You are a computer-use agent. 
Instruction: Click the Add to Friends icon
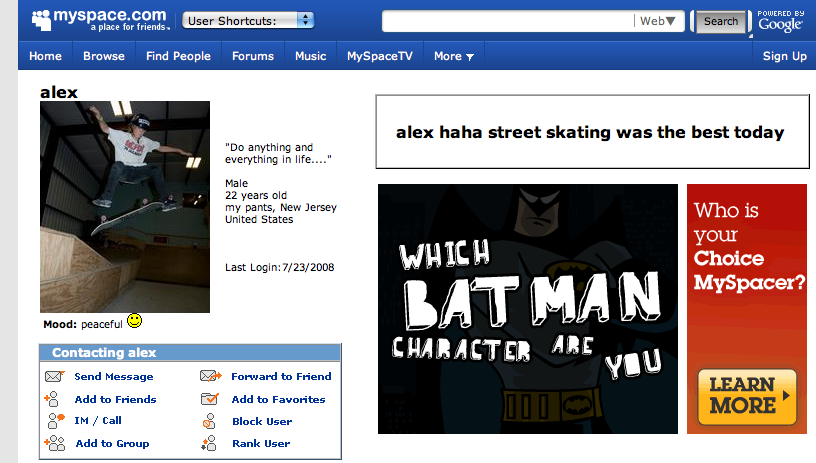click(54, 399)
